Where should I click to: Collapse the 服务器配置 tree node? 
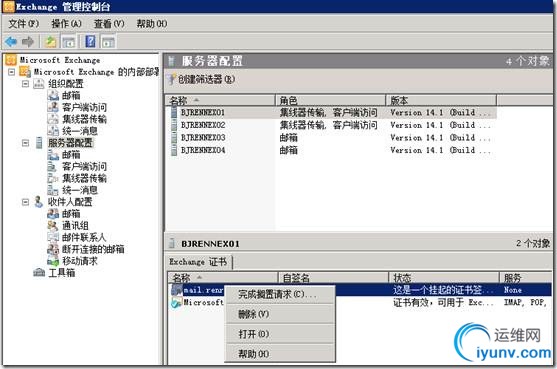tap(26, 143)
